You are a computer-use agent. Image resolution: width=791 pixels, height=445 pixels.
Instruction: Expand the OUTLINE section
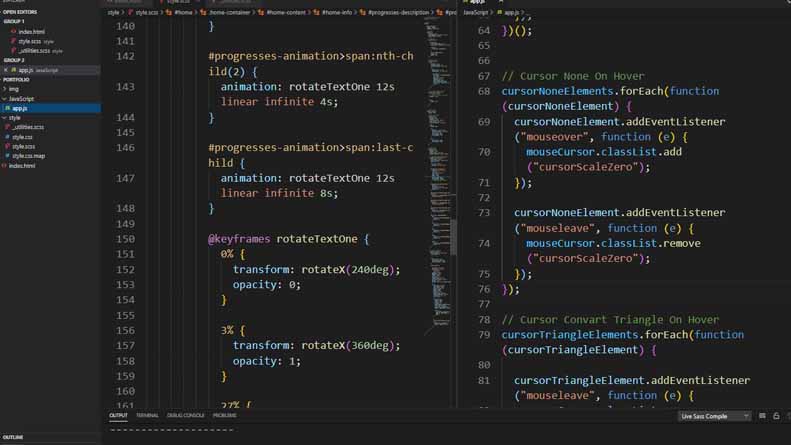tap(13, 437)
